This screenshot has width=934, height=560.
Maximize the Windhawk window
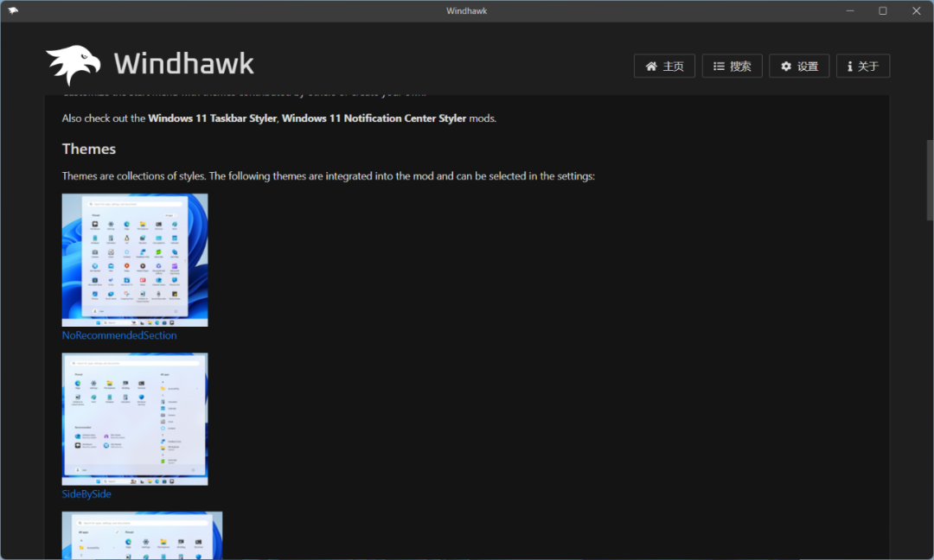point(883,10)
